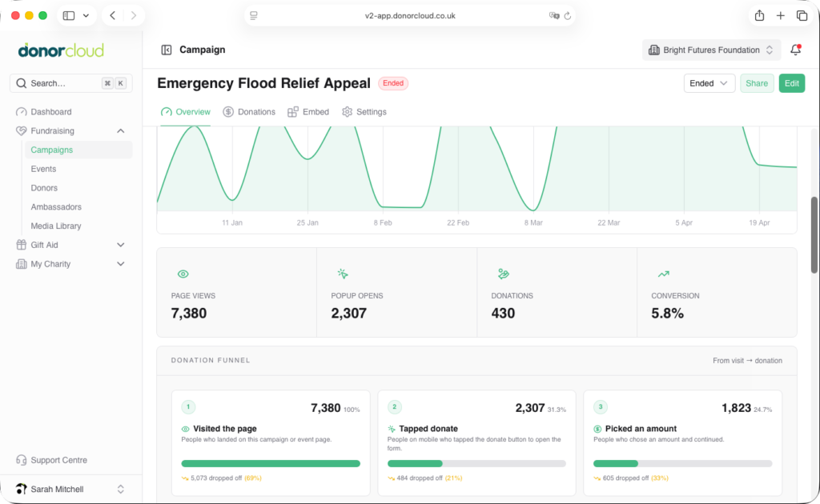The image size is (820, 504).
Task: Click the Share button
Action: point(757,83)
